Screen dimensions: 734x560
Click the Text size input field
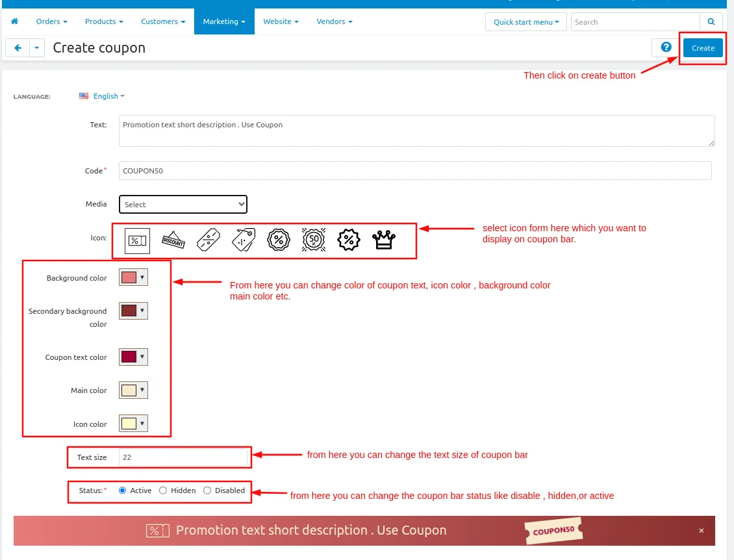(x=183, y=457)
